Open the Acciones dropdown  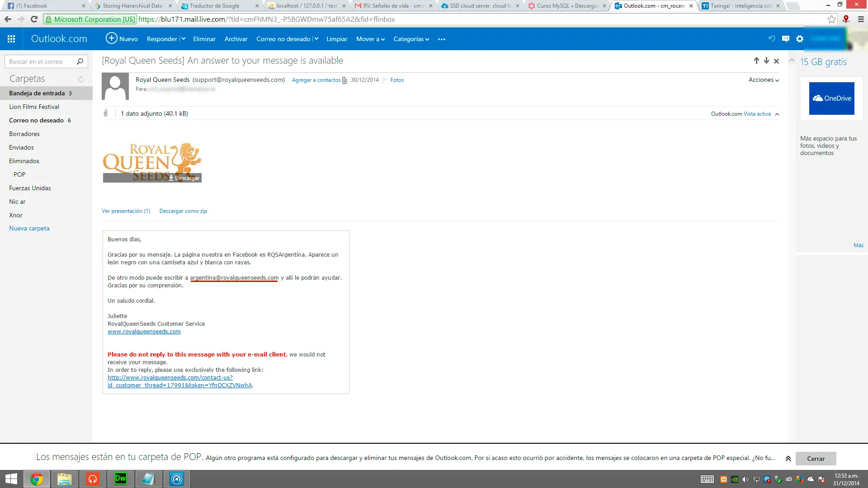click(764, 80)
